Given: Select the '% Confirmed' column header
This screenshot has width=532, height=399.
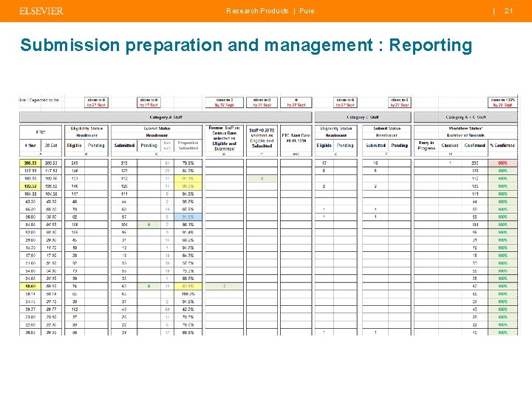Looking at the screenshot, I should tap(502, 146).
